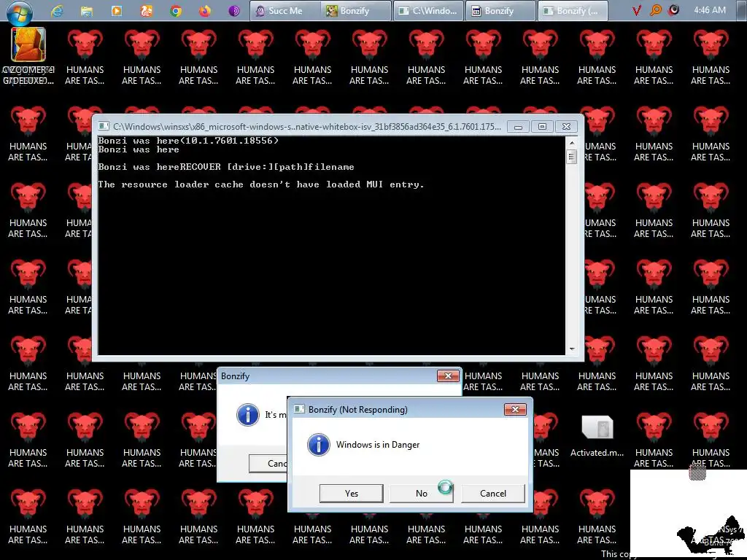
Task: Open the Windows Explorer folder icon in the taskbar
Action: pos(86,10)
